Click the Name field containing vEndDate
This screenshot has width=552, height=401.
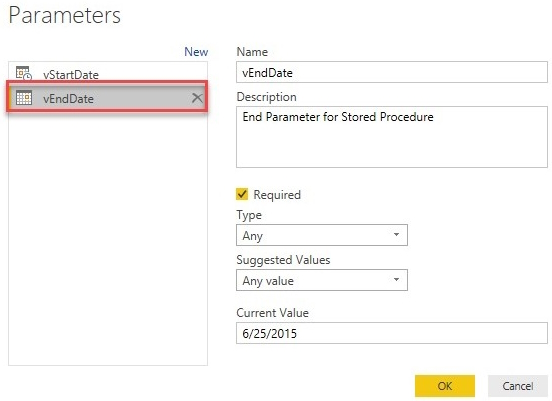(x=392, y=72)
